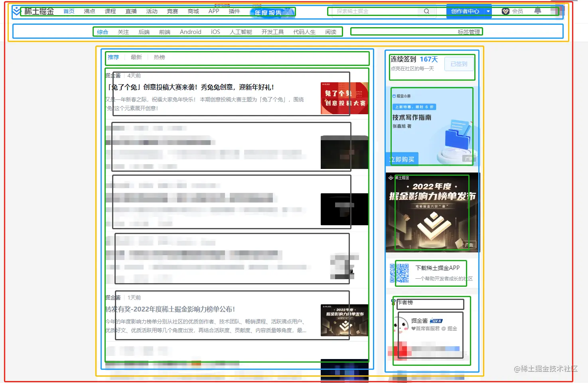Open the notification bell icon
This screenshot has width=588, height=383.
538,11
